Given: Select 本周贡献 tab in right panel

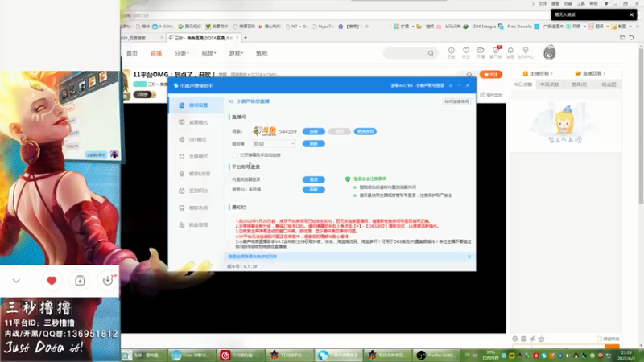Looking at the screenshot, I should pos(550,84).
